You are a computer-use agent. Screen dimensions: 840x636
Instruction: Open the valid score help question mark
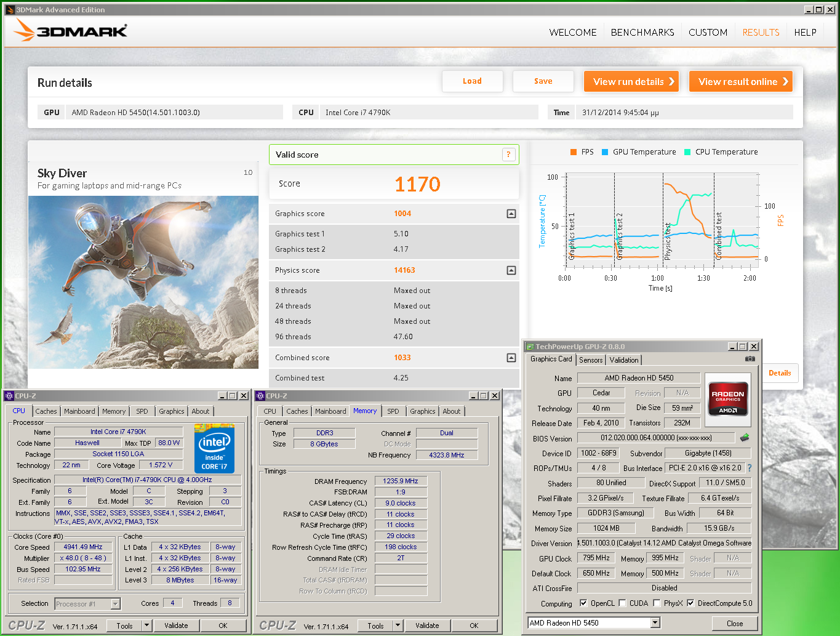[x=508, y=155]
